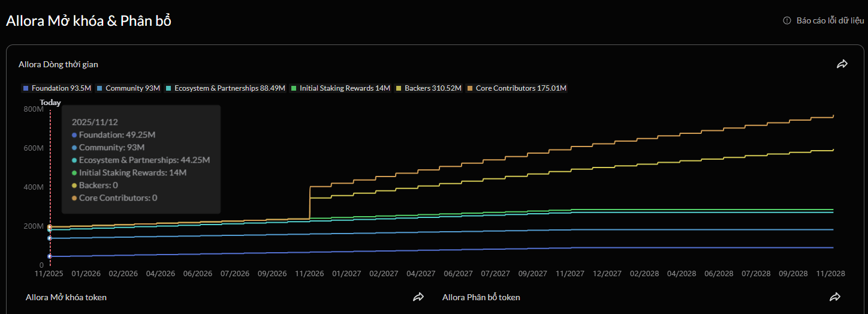Toggle Core Contributors 175.01M legend entry
868x314 pixels.
517,88
